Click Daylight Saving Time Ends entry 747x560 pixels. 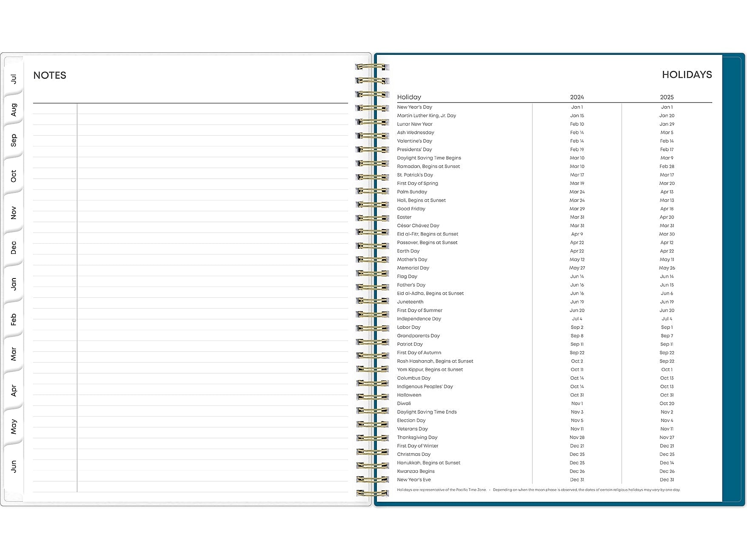pos(427,412)
